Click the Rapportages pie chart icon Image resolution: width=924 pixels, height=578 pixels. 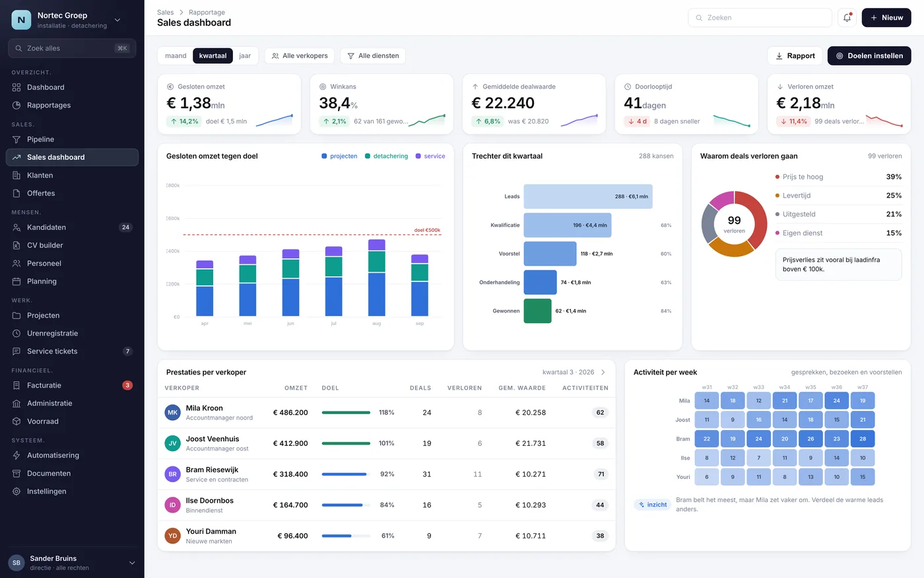tap(16, 105)
